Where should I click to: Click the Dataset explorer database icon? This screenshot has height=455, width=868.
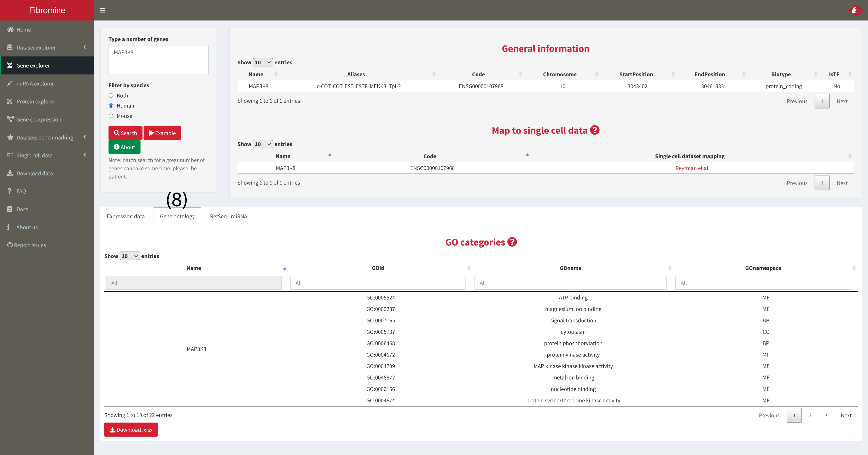pos(10,47)
